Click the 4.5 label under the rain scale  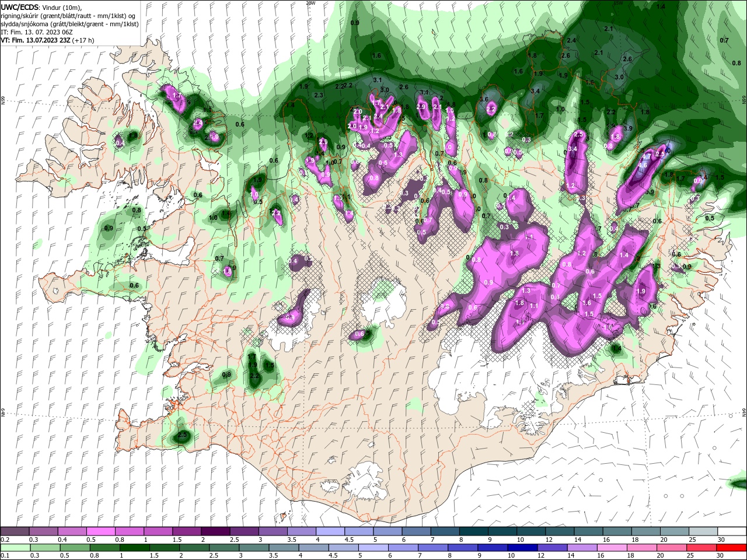[332, 556]
